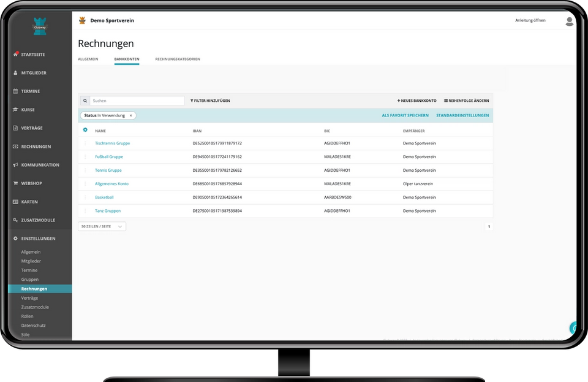Click the Karten card icon
Viewport: 588px width, 382px height.
click(15, 202)
